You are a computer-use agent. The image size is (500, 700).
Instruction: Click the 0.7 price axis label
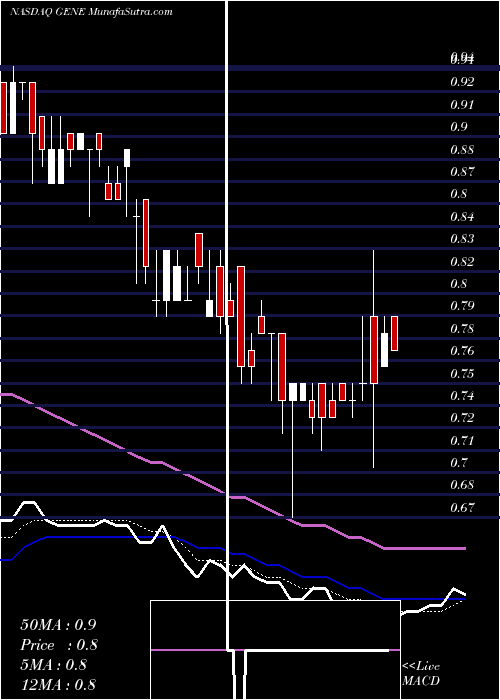(458, 463)
